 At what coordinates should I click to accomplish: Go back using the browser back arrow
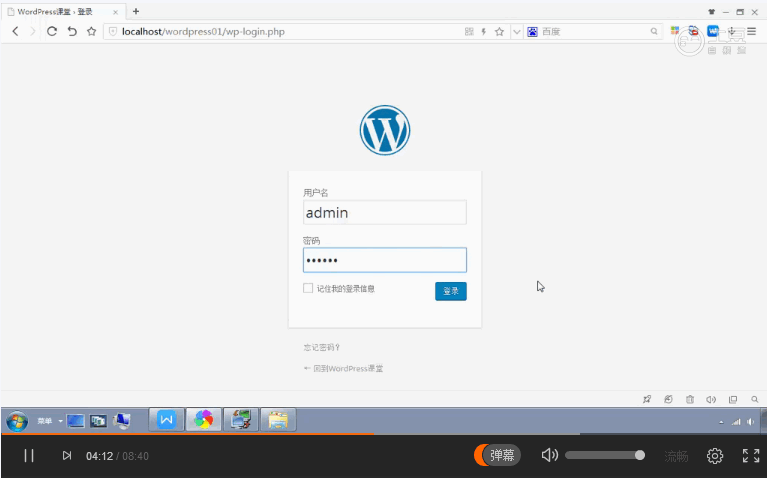[15, 31]
